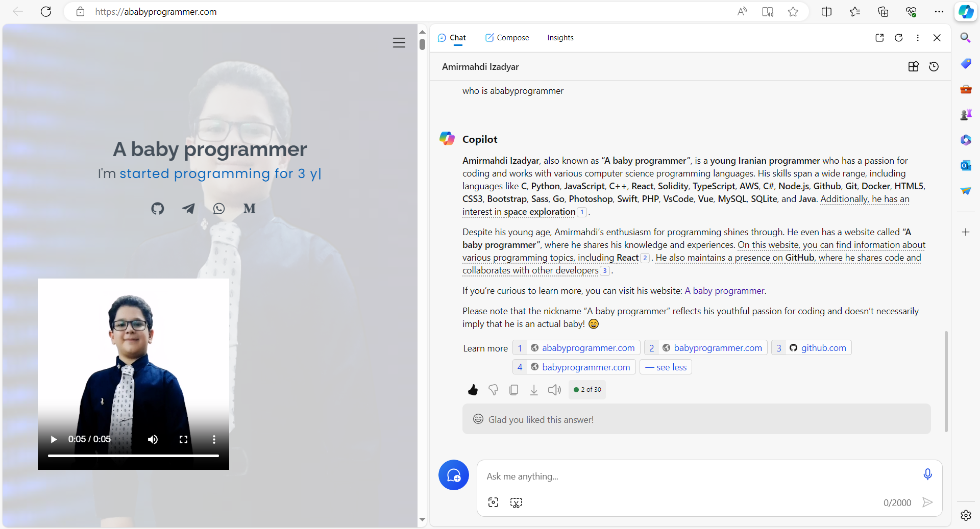
Task: Open citation 4 babyprogrammer.com link
Action: tap(574, 367)
